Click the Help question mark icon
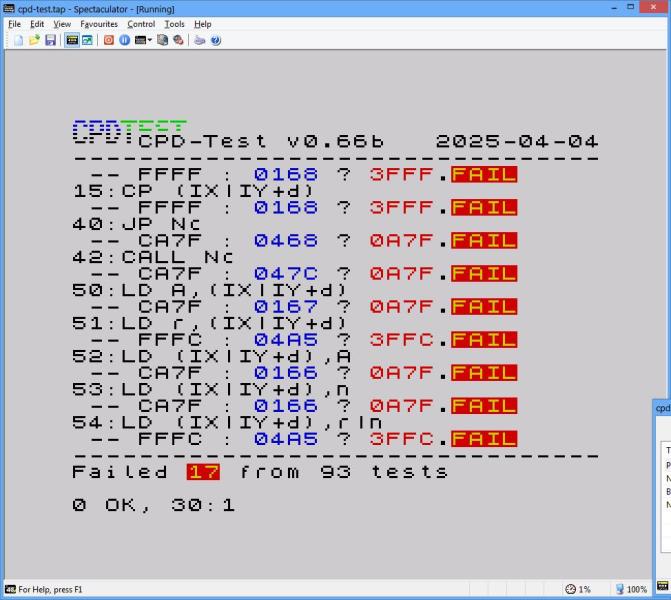Screen dimensions: 671x600 [215, 40]
